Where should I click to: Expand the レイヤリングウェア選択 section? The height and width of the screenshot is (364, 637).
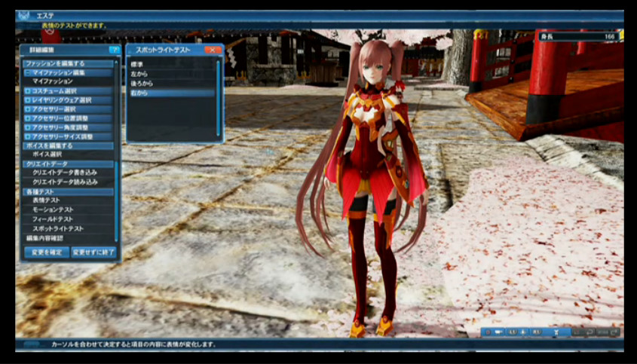[28, 100]
